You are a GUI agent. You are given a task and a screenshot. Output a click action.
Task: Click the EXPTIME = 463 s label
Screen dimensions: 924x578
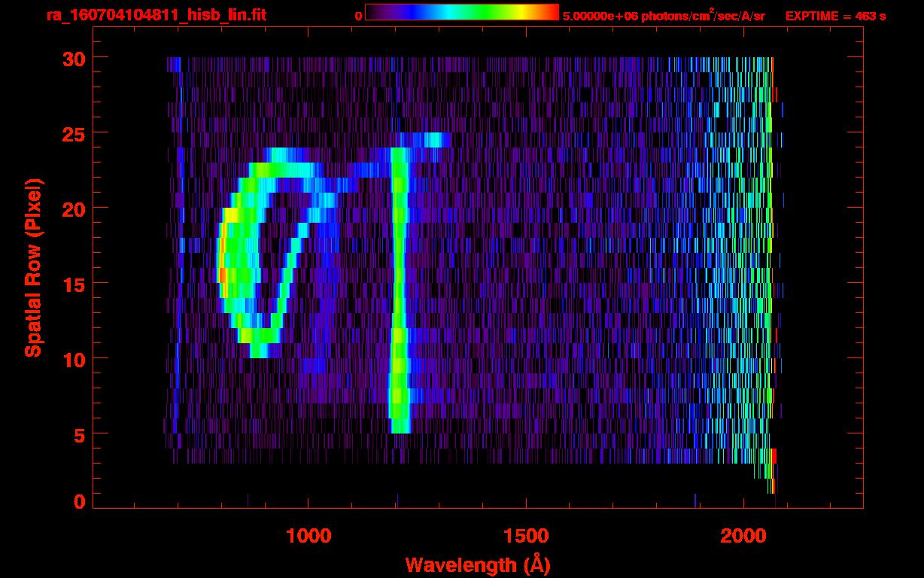835,16
